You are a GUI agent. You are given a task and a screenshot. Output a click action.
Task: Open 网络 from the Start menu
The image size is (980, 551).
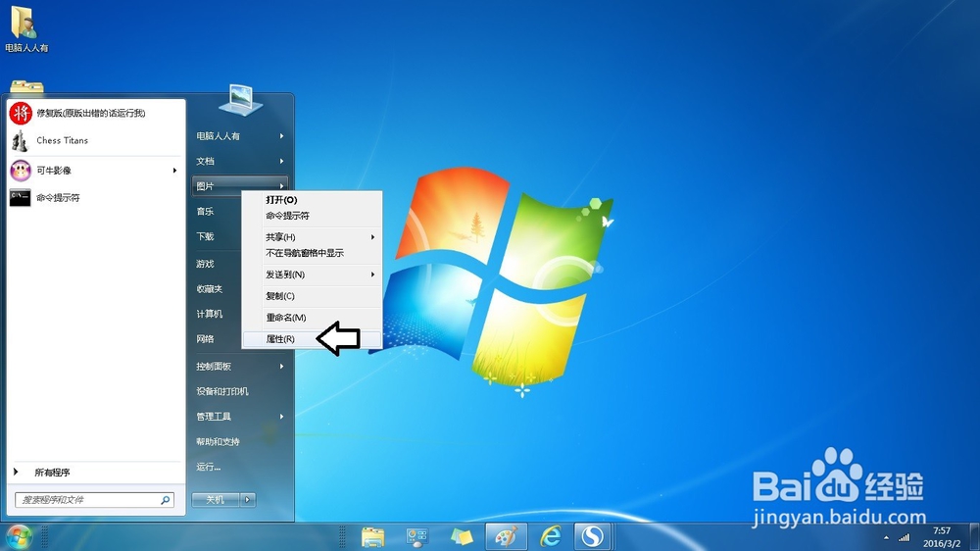pos(205,339)
